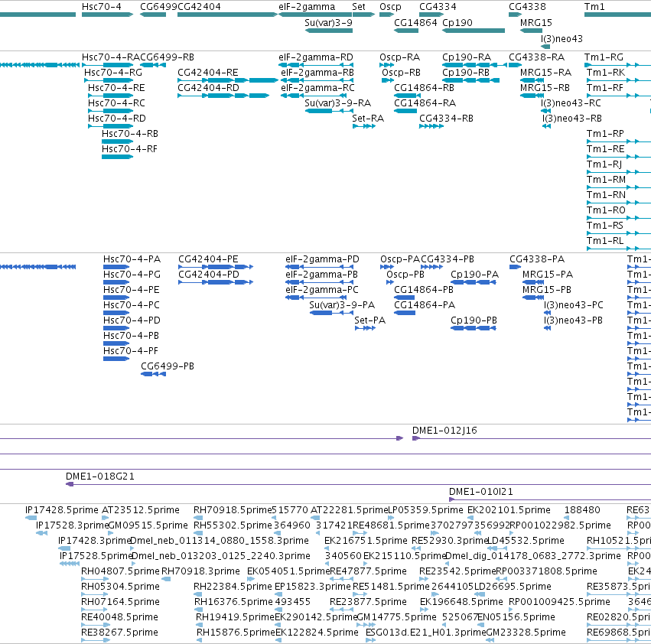Select protein Oscp-PB

click(x=405, y=275)
